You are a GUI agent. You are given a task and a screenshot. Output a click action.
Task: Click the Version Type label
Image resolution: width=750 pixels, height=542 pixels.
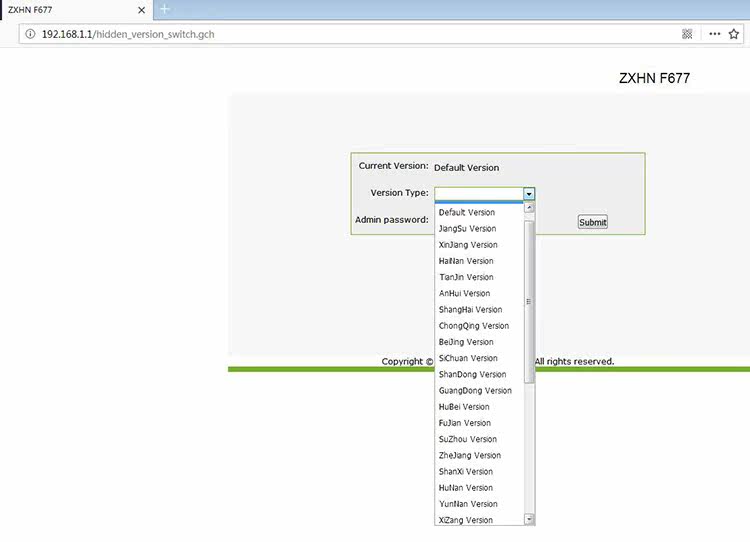point(399,193)
